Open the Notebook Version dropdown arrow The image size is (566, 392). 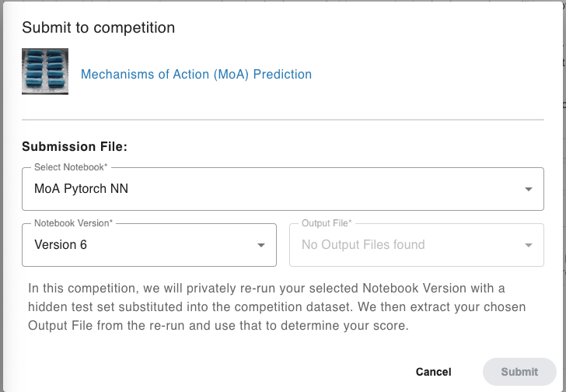pyautogui.click(x=260, y=245)
